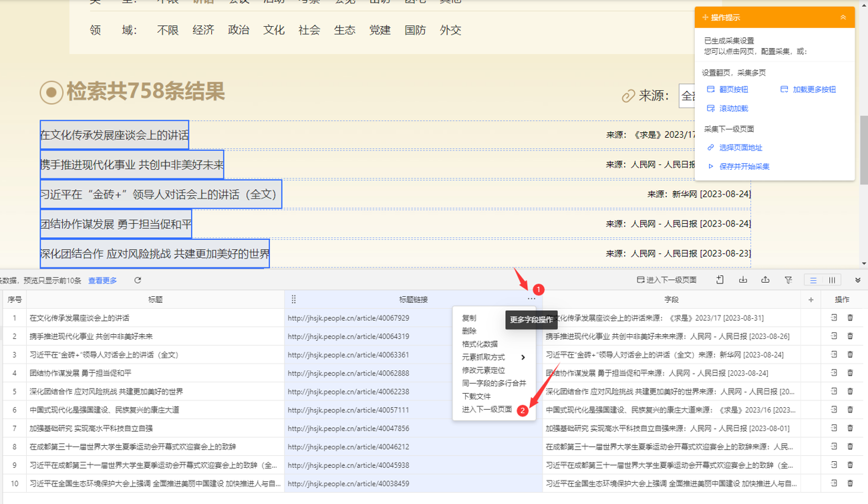Viewport: 868px width, 504px height.
Task: Open more options for 标题链接 column
Action: 531,299
